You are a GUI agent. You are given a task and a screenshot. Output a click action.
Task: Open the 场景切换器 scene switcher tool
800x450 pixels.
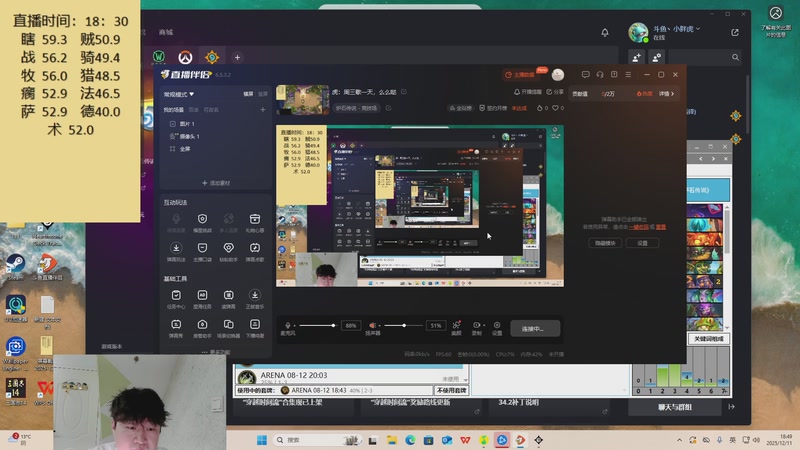click(229, 324)
